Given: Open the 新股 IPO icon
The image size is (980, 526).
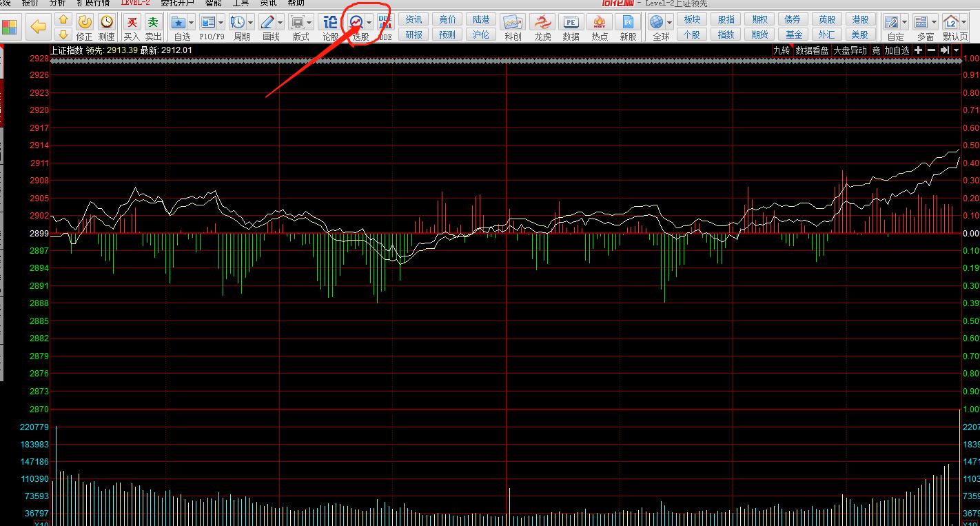Looking at the screenshot, I should pos(628,22).
